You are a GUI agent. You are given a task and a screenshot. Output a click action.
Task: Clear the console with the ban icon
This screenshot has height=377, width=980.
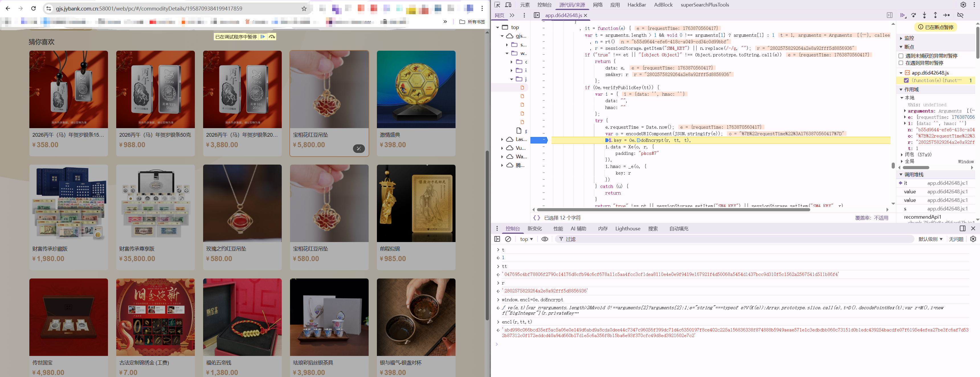click(508, 239)
